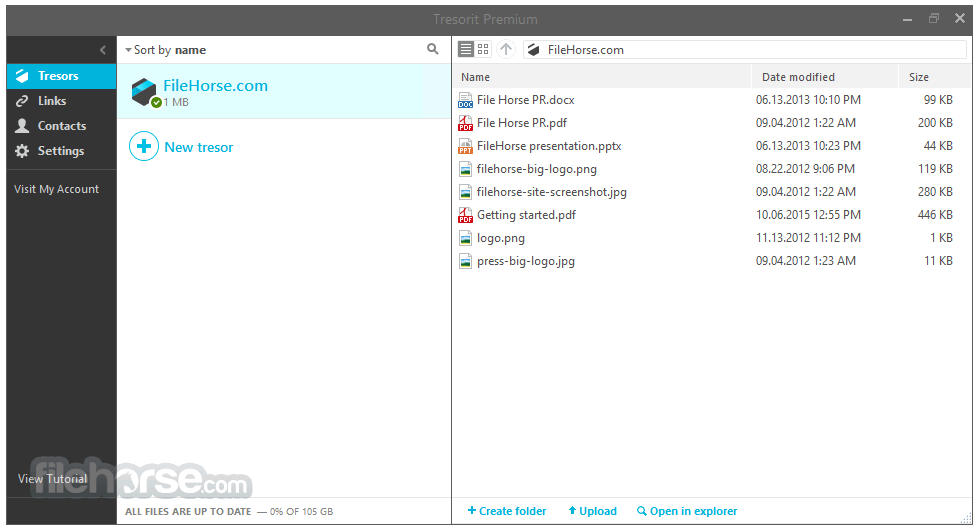This screenshot has height=529, width=977.
Task: Open the Links section in sidebar
Action: tap(52, 101)
